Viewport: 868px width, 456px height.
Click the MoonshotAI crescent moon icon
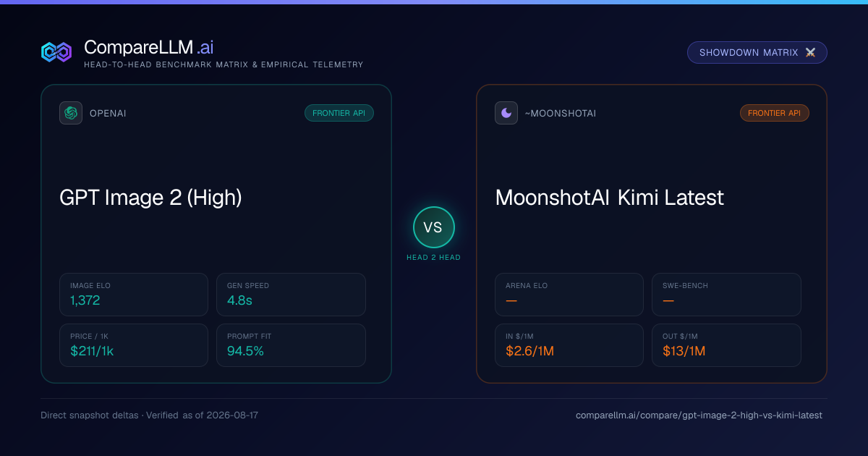click(x=506, y=113)
